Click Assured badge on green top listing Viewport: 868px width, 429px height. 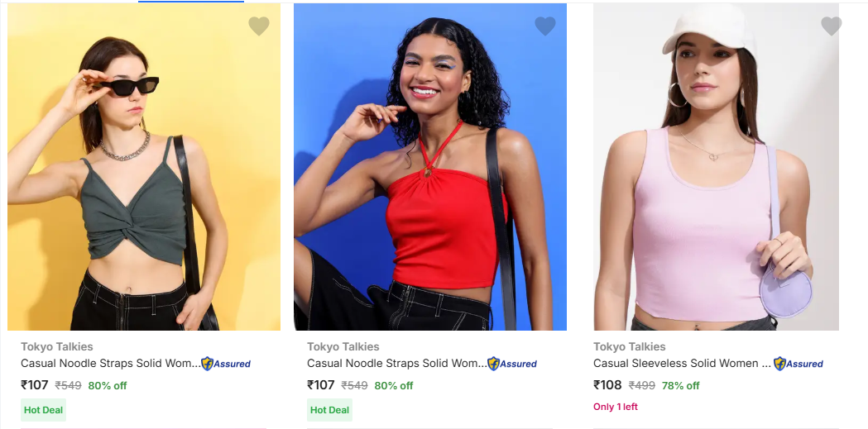[226, 364]
